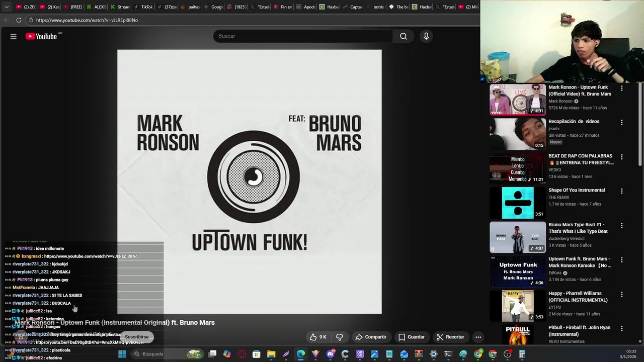Open options for Pitbull Fireball video

coord(622,328)
